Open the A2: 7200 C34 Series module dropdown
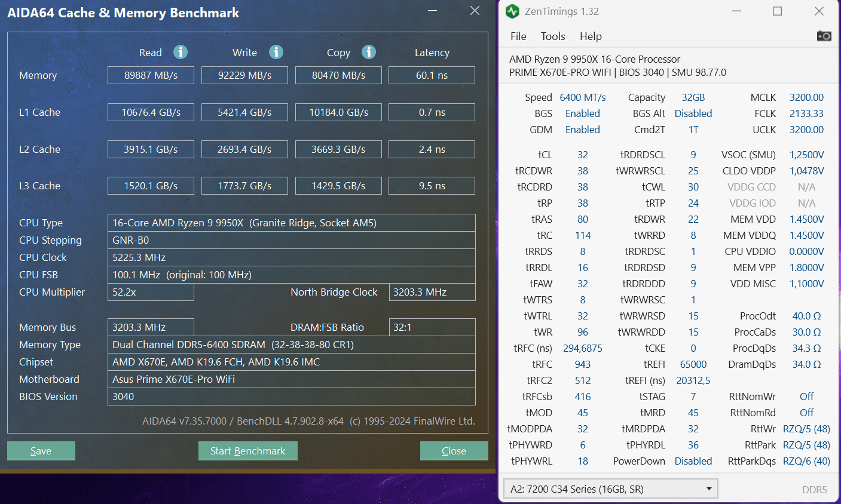The image size is (841, 504). point(610,489)
